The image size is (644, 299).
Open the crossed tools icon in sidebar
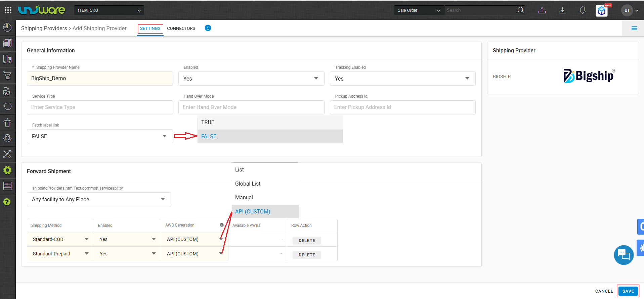click(7, 154)
